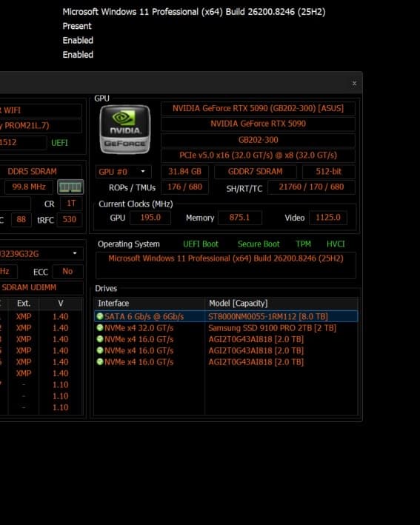Click the Secure Boot indicator
The image size is (420, 525).
pos(259,244)
